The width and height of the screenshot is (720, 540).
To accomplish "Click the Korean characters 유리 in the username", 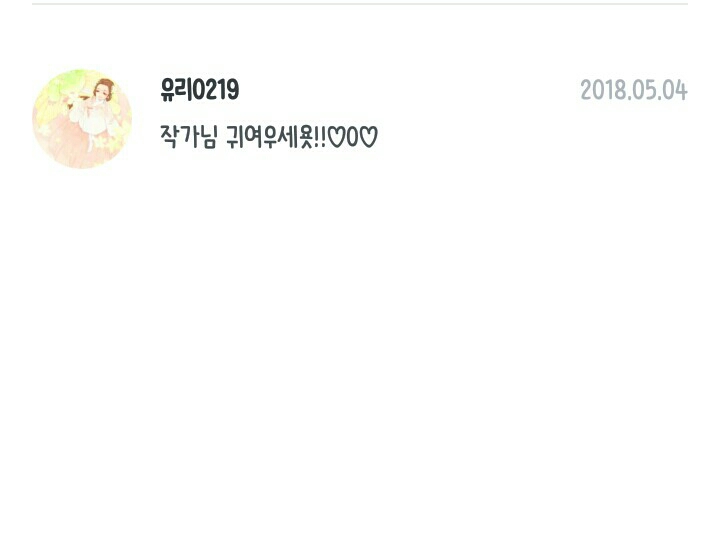I will click(x=176, y=90).
